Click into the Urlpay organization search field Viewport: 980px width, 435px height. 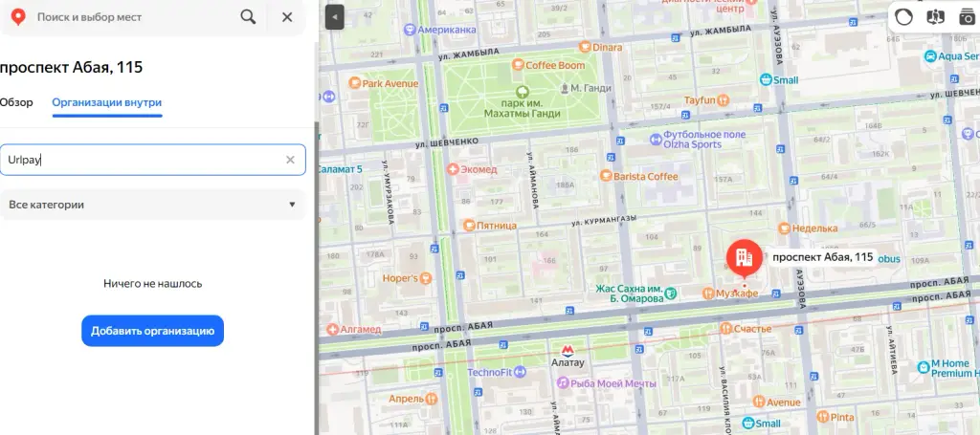tap(145, 160)
